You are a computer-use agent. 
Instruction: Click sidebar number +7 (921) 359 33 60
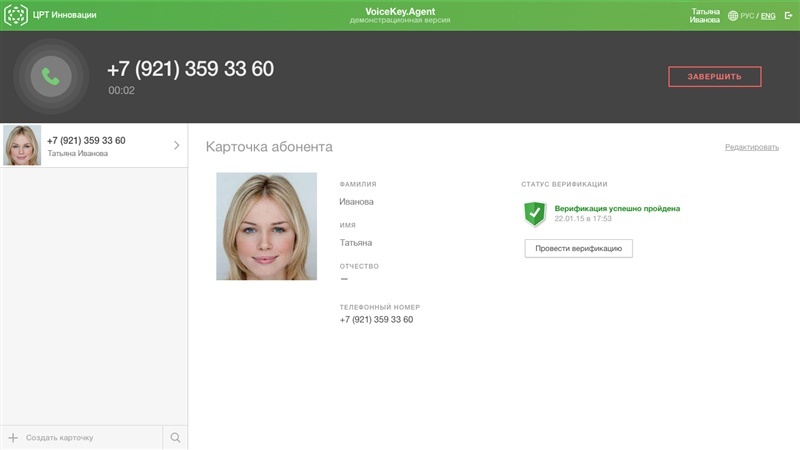[x=86, y=140]
